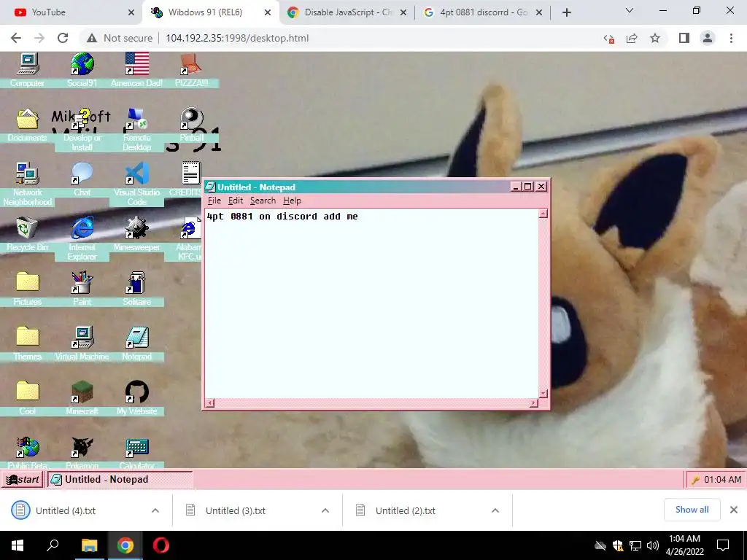This screenshot has width=747, height=560.
Task: Click Untitled - Notepad taskbar button
Action: coord(120,480)
